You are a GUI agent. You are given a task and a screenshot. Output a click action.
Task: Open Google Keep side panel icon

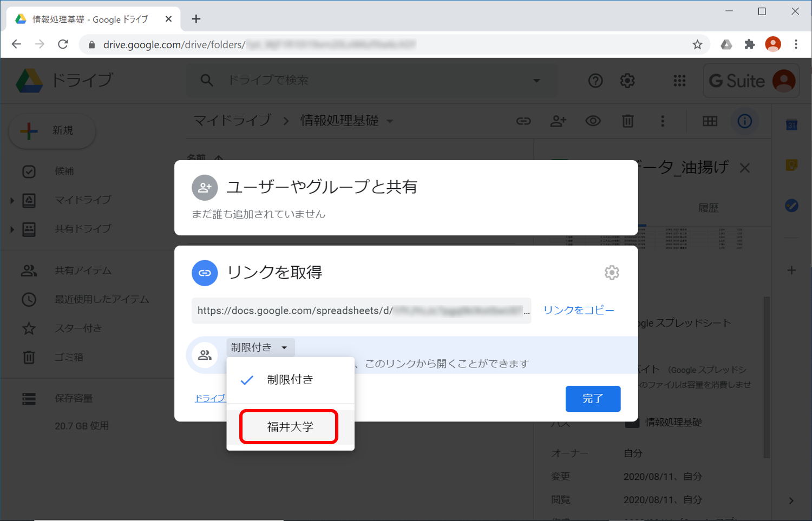tap(791, 165)
